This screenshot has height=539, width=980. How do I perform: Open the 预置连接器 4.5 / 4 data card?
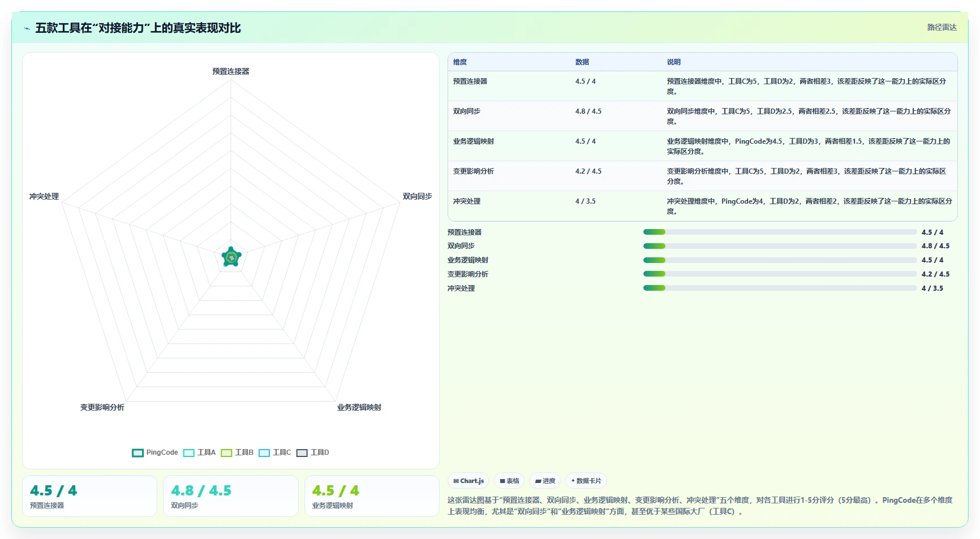tap(89, 496)
